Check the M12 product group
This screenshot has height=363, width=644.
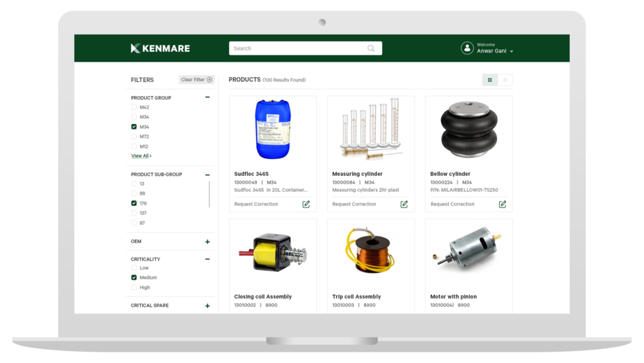pyautogui.click(x=134, y=146)
